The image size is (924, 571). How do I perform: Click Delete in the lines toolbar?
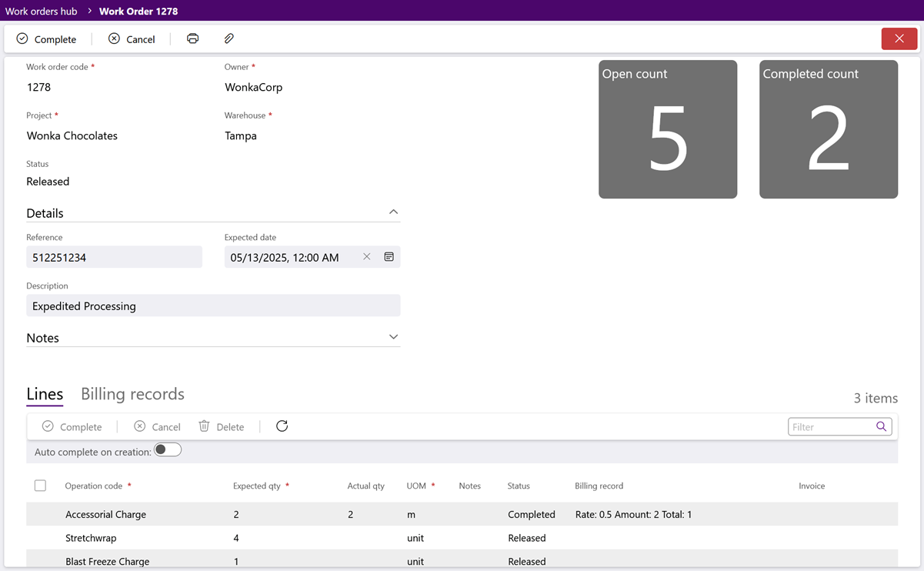(221, 427)
